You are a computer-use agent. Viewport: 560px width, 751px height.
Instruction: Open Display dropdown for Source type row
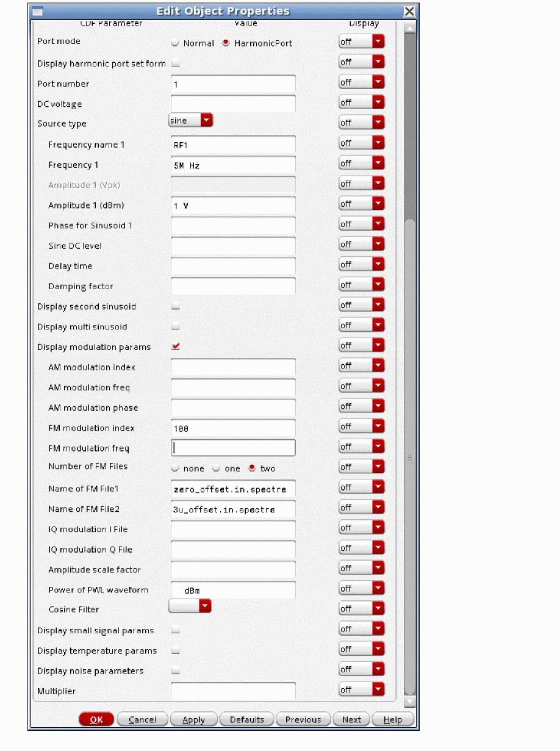pyautogui.click(x=362, y=123)
